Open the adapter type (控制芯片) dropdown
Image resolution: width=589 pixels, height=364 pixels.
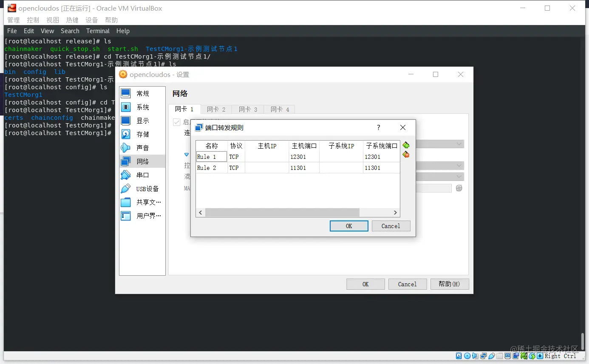(439, 166)
